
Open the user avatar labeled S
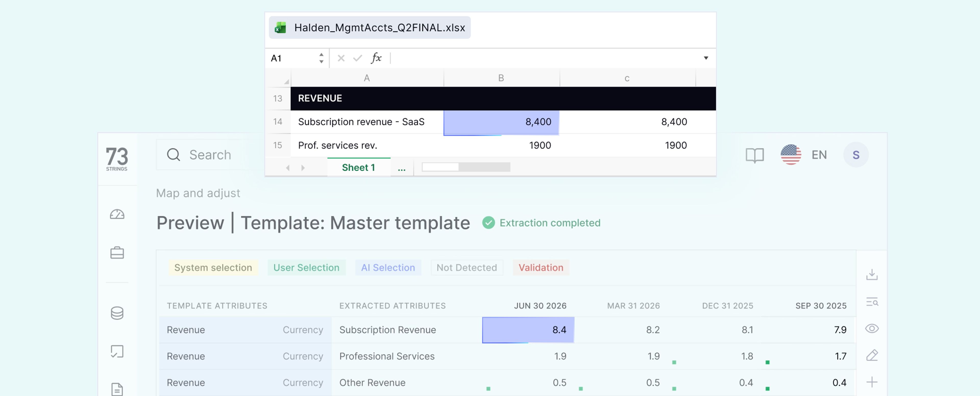856,154
